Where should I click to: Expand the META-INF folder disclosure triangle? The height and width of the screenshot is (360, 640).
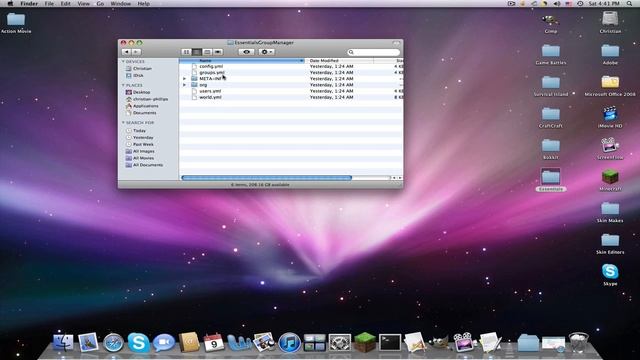click(184, 78)
